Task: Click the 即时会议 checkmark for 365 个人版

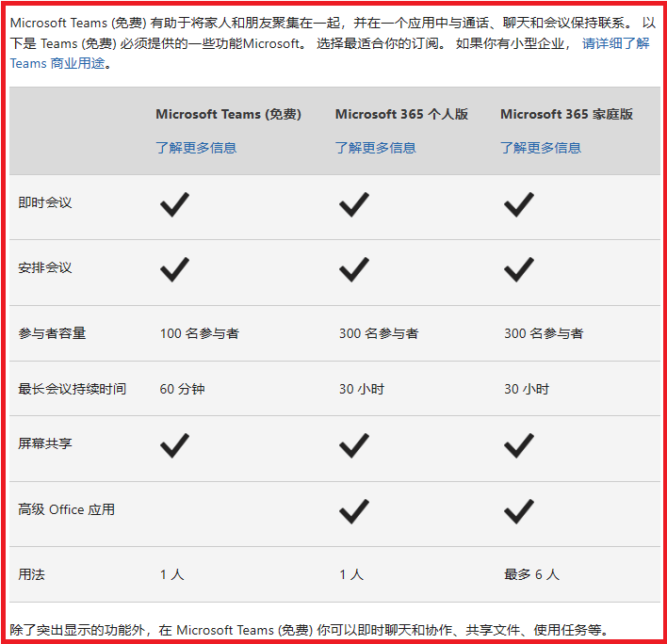Action: [354, 204]
